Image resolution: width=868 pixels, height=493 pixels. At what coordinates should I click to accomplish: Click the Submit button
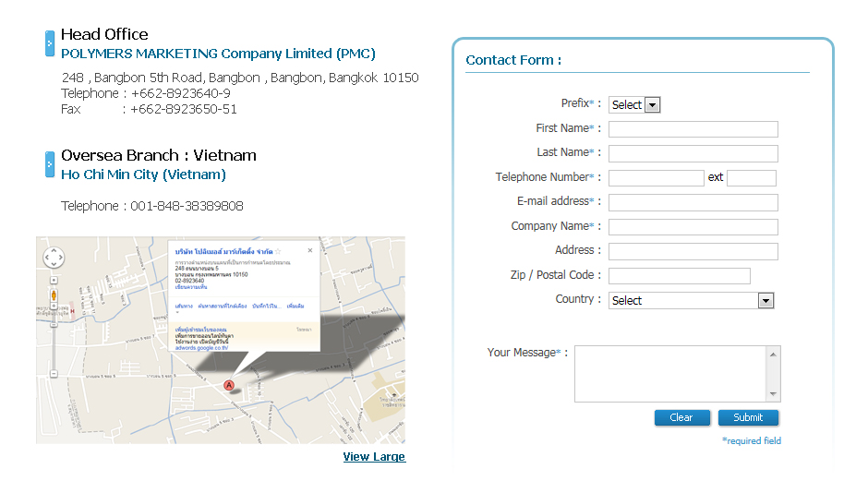point(748,417)
